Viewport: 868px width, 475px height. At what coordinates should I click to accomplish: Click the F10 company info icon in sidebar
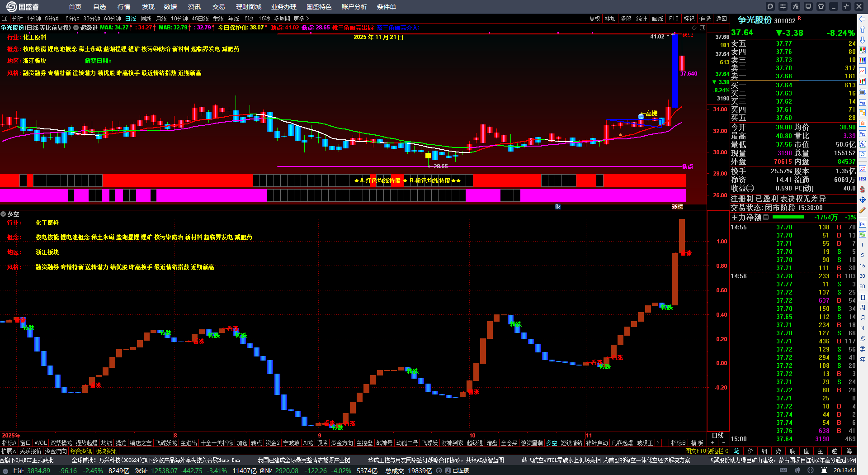(863, 102)
